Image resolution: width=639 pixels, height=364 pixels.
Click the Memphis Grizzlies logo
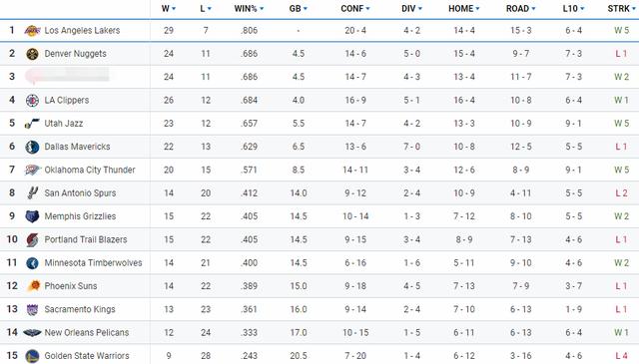32,216
